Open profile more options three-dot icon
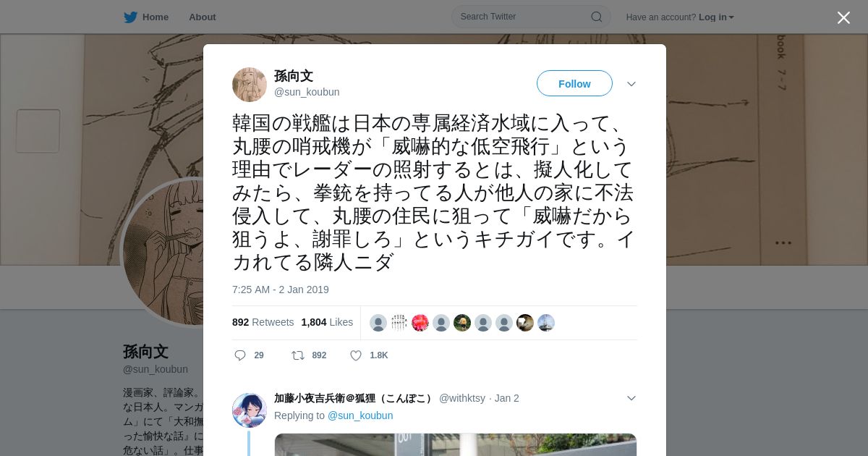This screenshot has height=456, width=868. [783, 243]
